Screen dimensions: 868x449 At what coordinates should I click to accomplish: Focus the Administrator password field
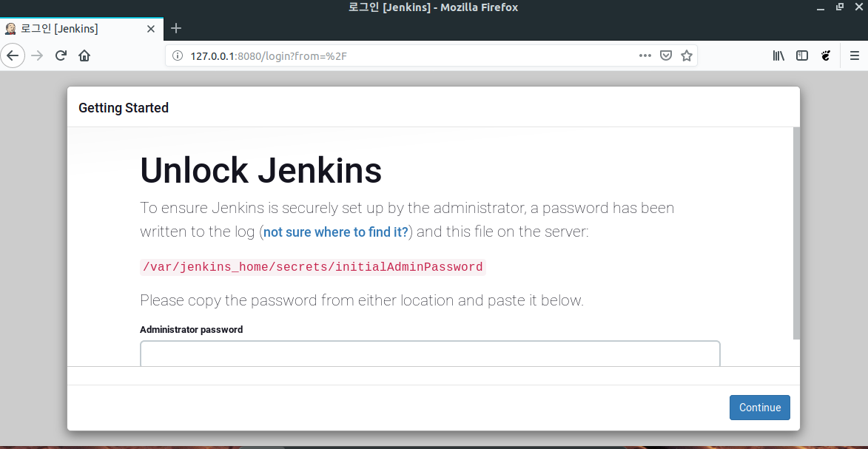tap(430, 354)
